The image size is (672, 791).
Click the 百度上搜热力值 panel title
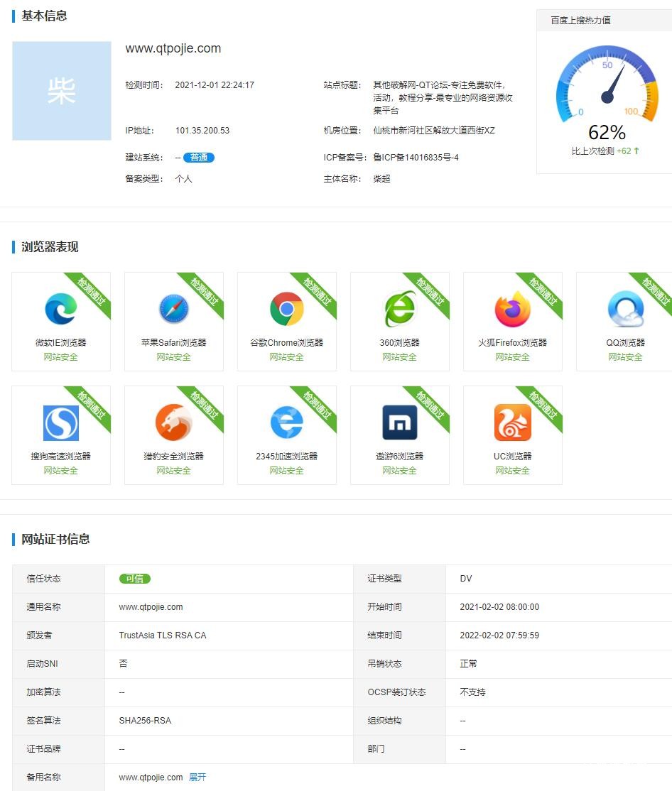point(580,20)
